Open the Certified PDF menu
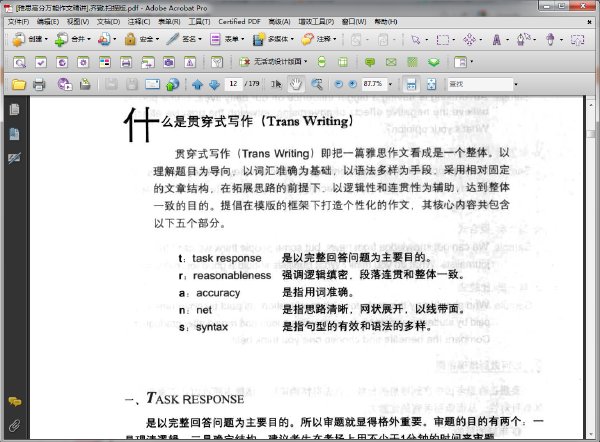The width and height of the screenshot is (600, 442). click(239, 22)
